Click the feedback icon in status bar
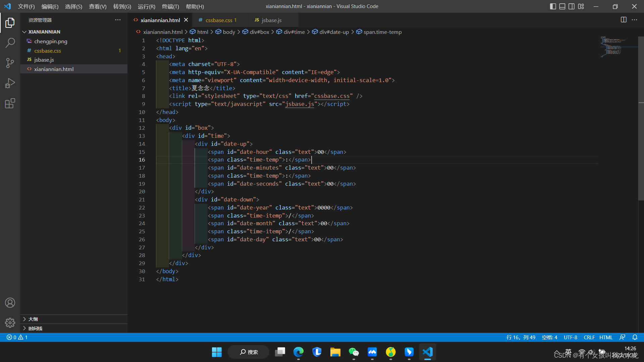The image size is (644, 362). pos(622,337)
